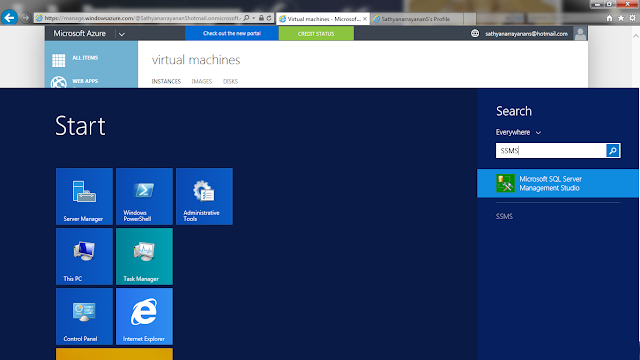Click the browser forward arrow button
The height and width of the screenshot is (360, 640).
25,18
